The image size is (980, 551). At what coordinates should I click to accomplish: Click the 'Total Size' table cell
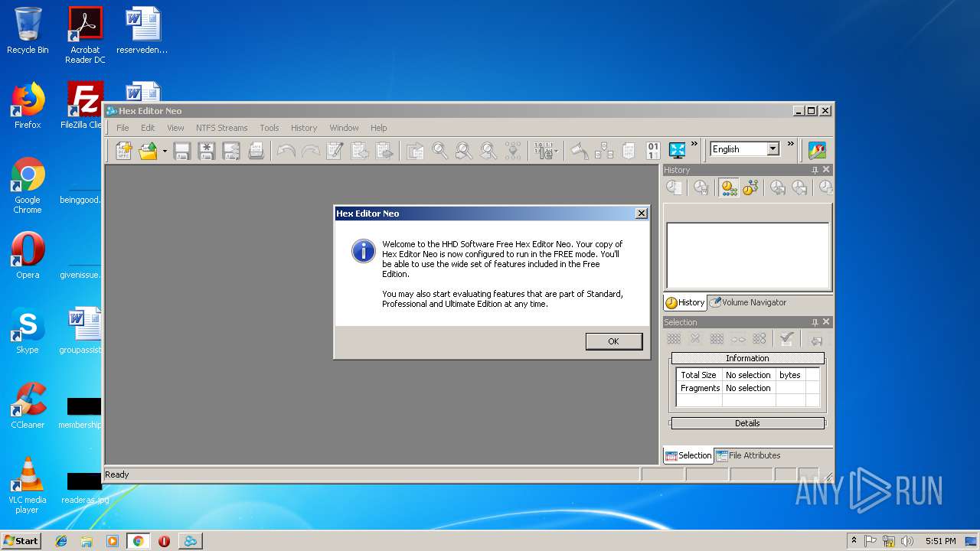[698, 375]
